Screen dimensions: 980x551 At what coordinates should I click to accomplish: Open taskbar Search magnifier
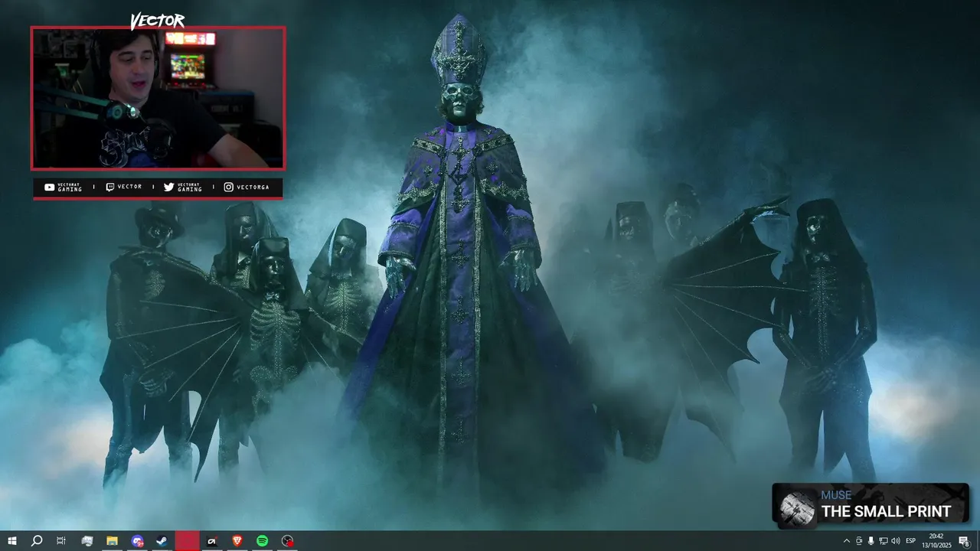(36, 541)
